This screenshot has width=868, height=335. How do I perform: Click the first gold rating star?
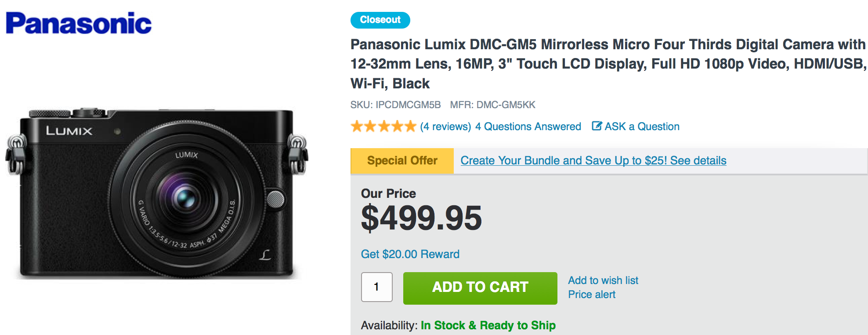click(x=357, y=127)
